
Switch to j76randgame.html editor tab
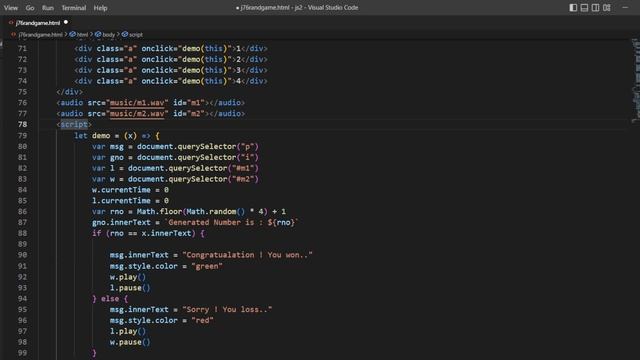tap(38, 23)
